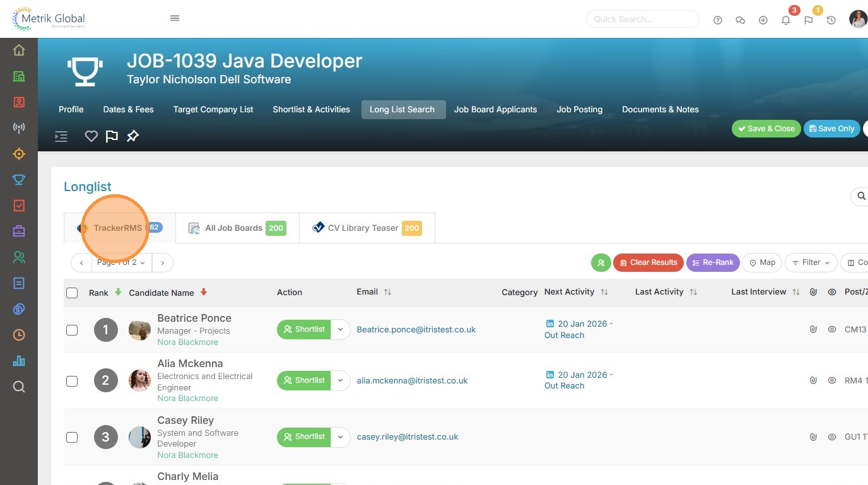This screenshot has width=868, height=485.
Task: Tick the checkbox for Beatrice Ponce
Action: (72, 330)
